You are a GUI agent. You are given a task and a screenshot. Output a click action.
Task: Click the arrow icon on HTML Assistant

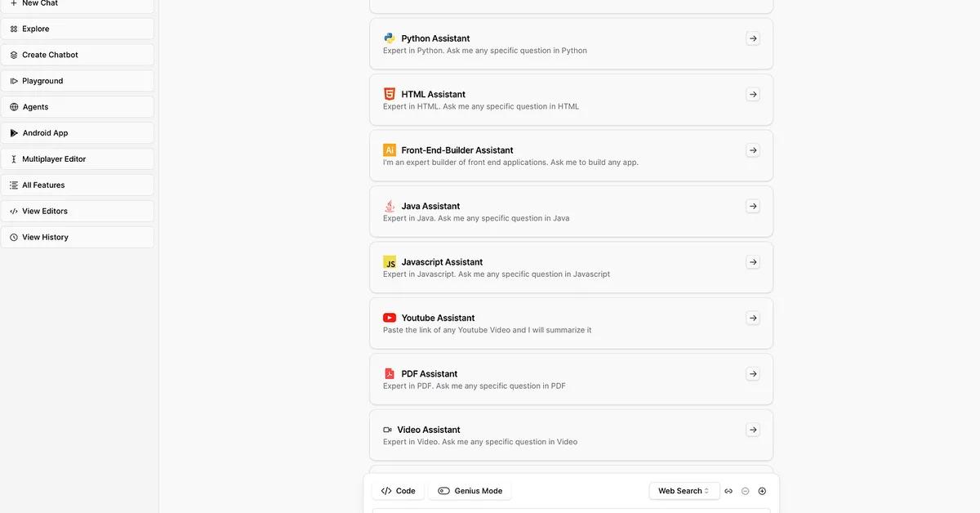(x=753, y=95)
